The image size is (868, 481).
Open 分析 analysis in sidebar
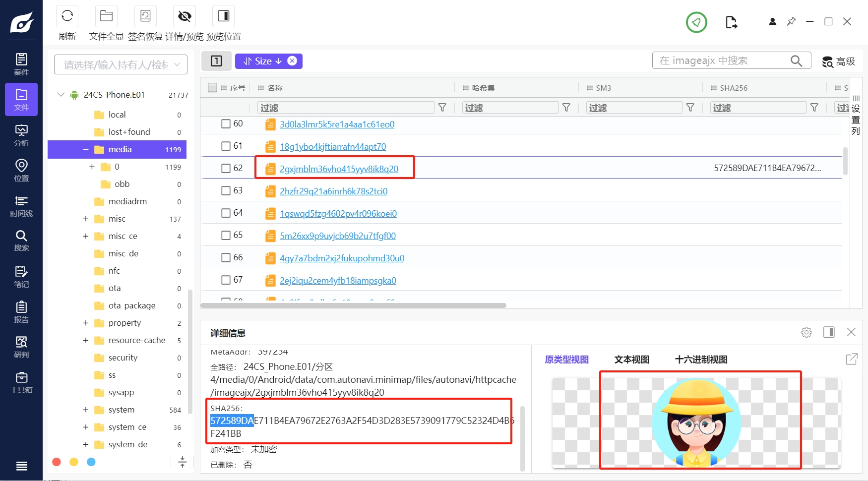tap(21, 135)
